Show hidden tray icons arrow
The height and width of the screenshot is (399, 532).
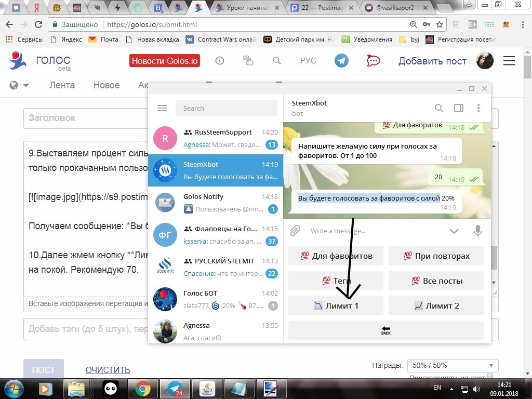pyautogui.click(x=451, y=389)
